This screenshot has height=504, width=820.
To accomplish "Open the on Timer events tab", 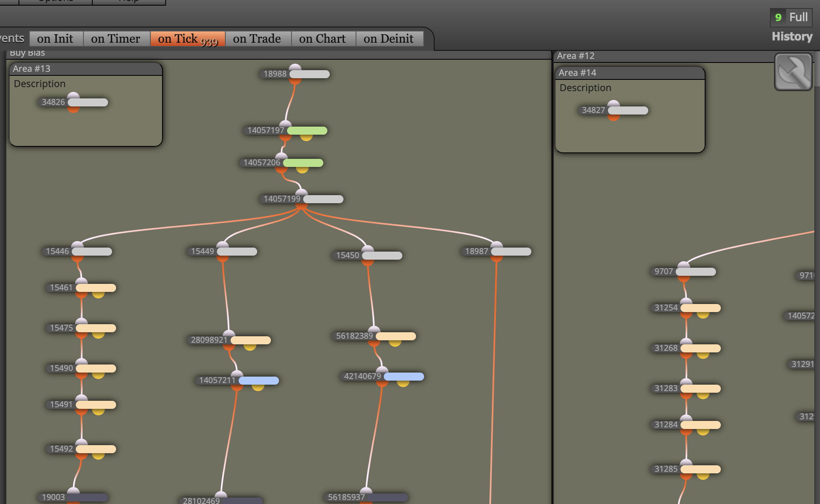I will [117, 39].
